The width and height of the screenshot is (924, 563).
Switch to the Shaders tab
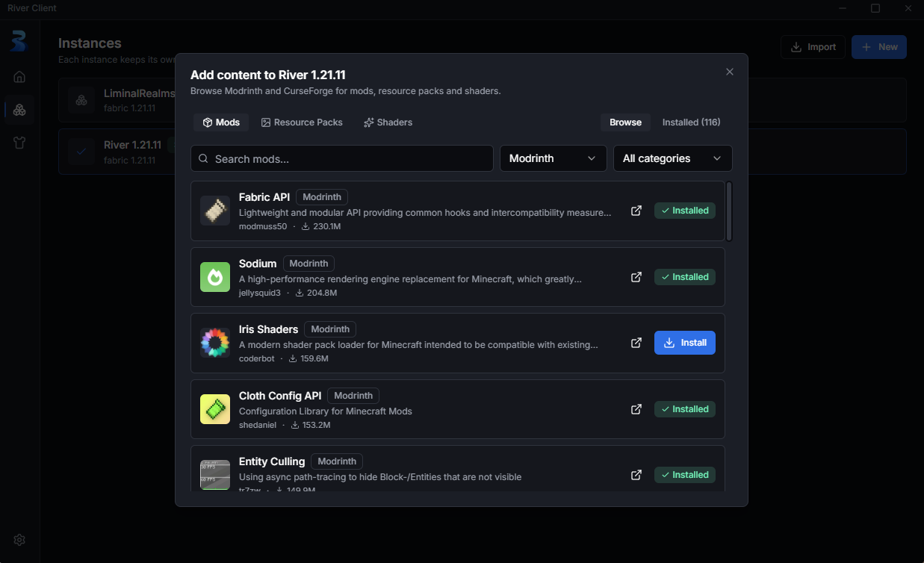388,122
